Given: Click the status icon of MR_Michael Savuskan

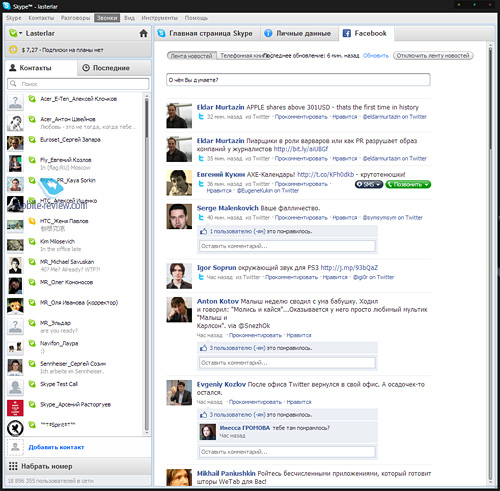Looking at the screenshot, I should point(32,262).
